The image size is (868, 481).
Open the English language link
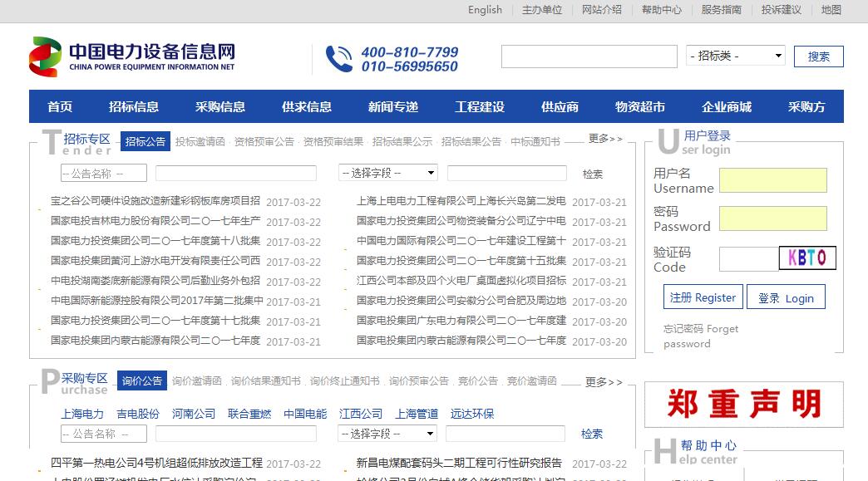[485, 10]
